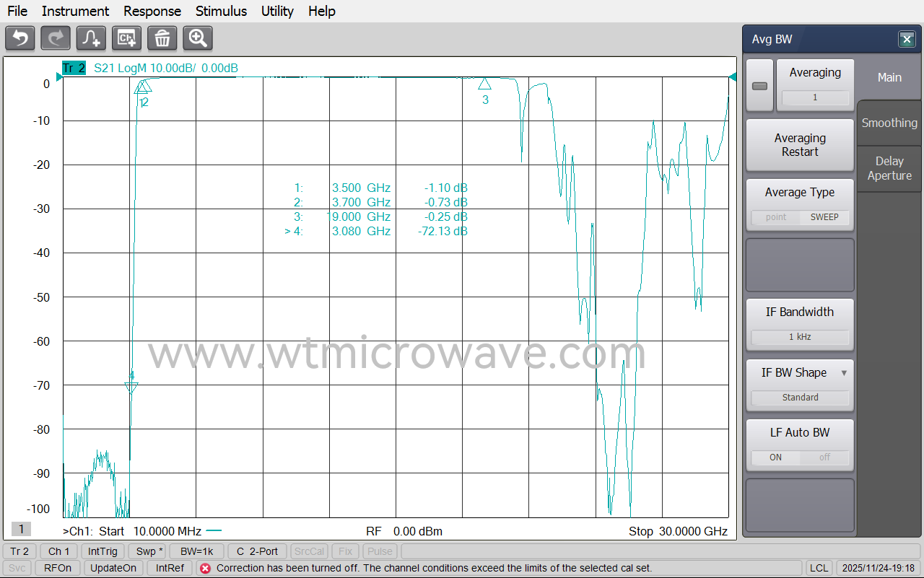Open the File menu
Image resolution: width=924 pixels, height=578 pixels.
coord(17,11)
